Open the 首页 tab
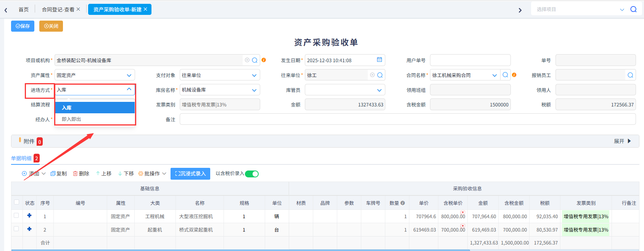 click(x=24, y=10)
